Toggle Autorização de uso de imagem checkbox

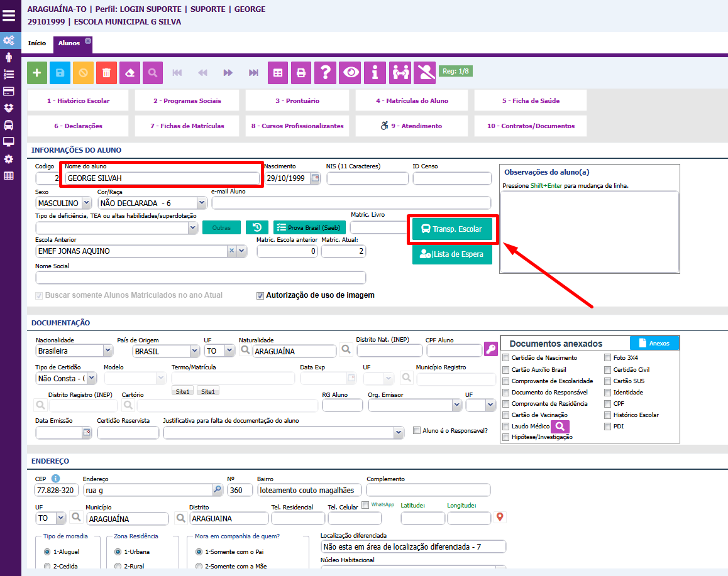[260, 295]
